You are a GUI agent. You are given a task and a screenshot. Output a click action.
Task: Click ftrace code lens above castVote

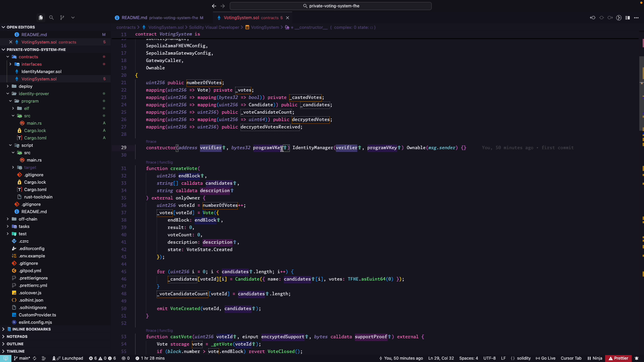tap(151, 330)
